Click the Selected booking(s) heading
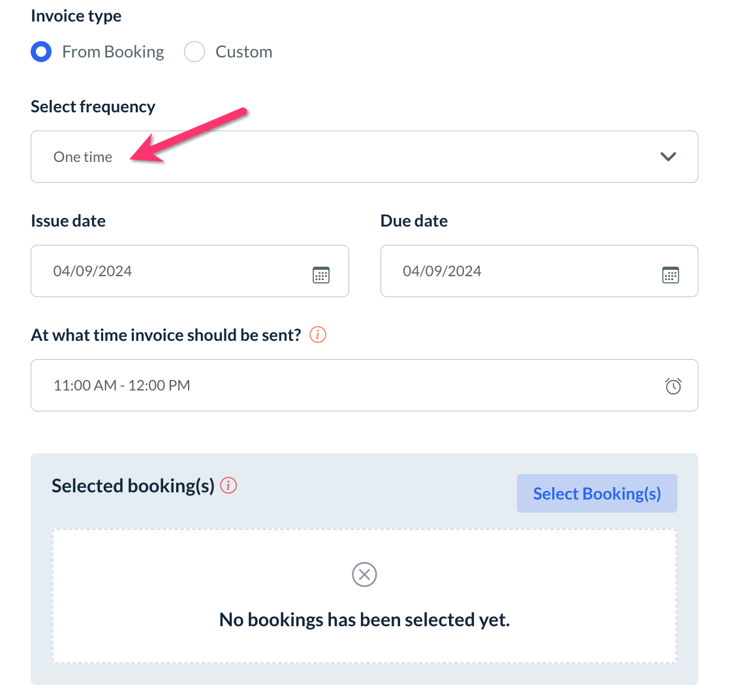This screenshot has height=700, width=731. (133, 486)
